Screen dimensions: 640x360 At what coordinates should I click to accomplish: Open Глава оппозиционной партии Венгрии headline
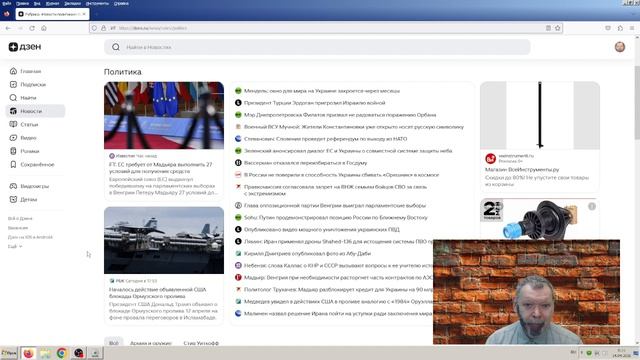tap(335, 205)
